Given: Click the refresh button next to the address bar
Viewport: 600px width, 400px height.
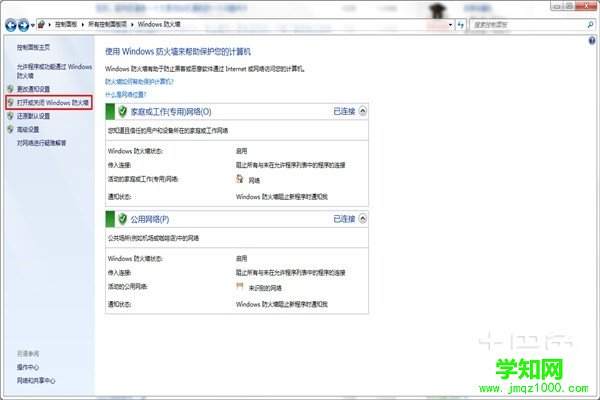Looking at the screenshot, I should coord(461,25).
